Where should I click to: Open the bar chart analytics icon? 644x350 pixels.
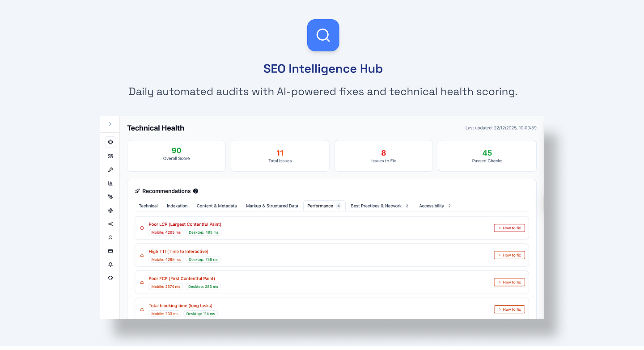pyautogui.click(x=110, y=183)
